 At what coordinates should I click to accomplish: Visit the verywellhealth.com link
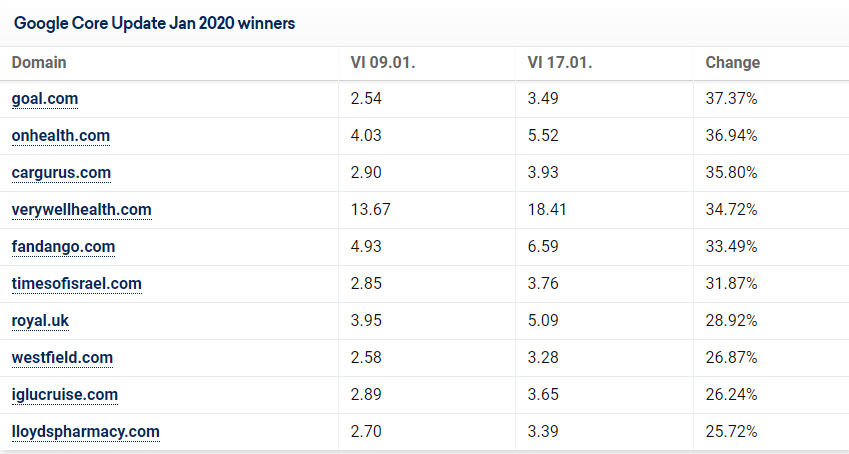(x=82, y=210)
